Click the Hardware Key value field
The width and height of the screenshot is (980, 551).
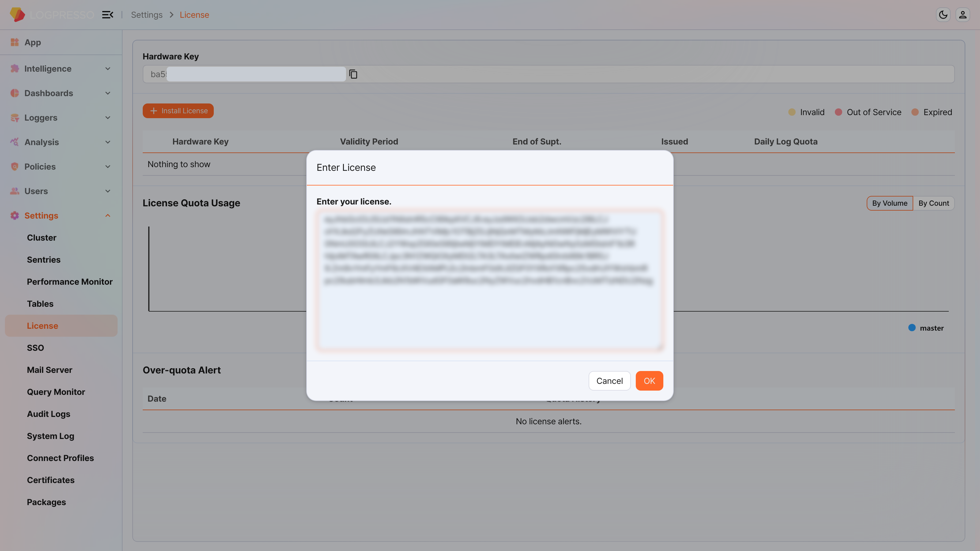(x=548, y=74)
